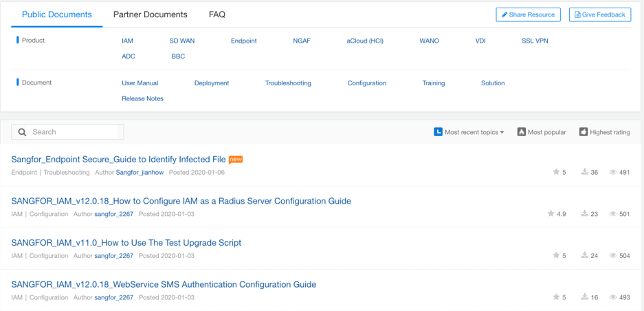
Task: Filter documents by Deployment
Action: 212,83
